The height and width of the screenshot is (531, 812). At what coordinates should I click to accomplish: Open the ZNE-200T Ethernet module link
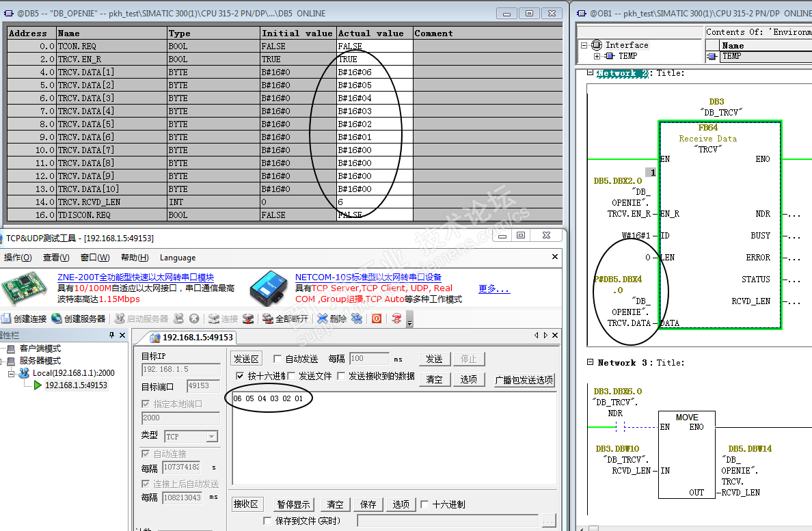[135, 277]
